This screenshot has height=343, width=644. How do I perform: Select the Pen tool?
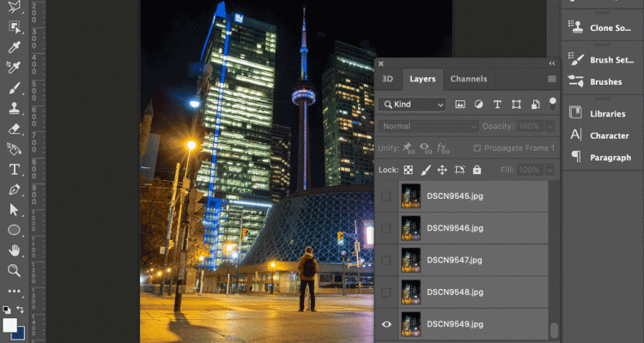pos(15,190)
